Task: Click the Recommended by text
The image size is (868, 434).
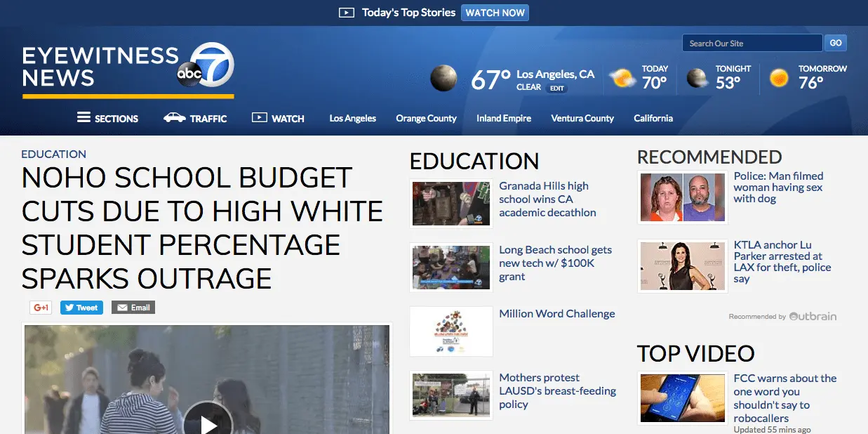Action: 757,317
